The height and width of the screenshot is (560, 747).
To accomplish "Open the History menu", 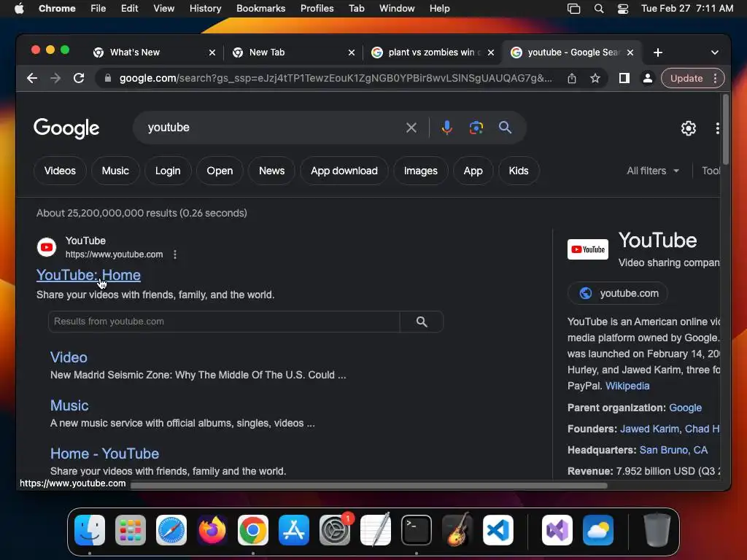I will coord(205,9).
